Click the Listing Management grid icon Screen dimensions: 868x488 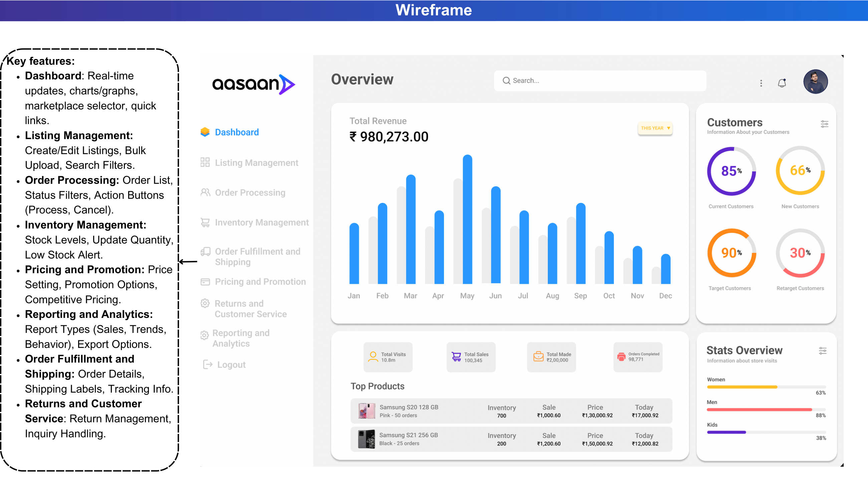[x=205, y=162]
